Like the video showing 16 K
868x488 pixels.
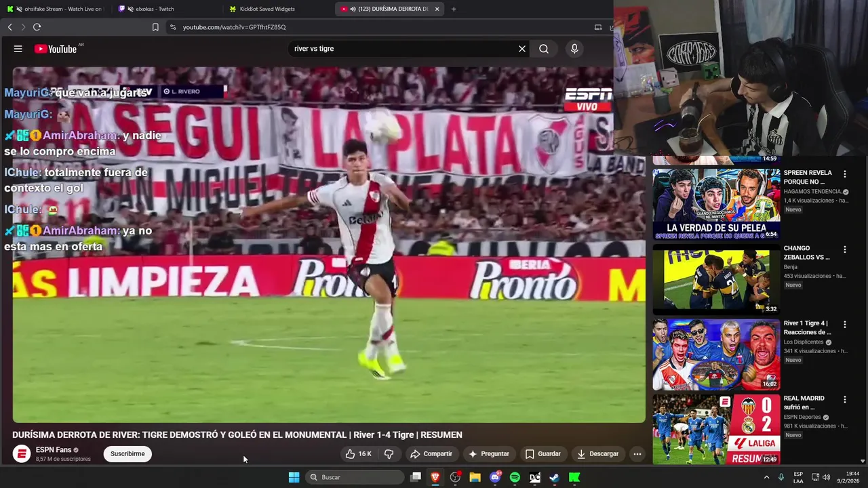[358, 454]
